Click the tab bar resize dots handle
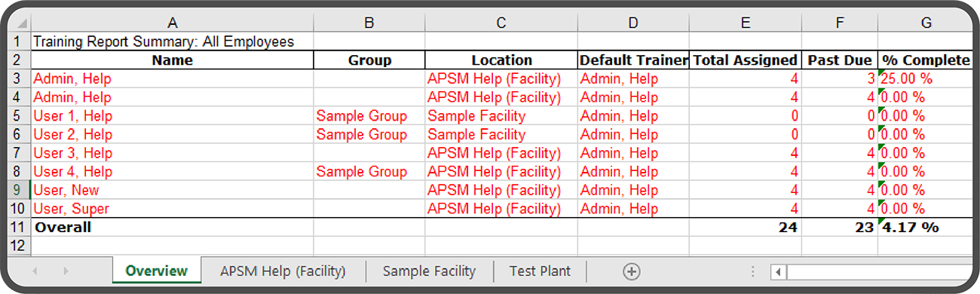The image size is (980, 294). [x=752, y=271]
